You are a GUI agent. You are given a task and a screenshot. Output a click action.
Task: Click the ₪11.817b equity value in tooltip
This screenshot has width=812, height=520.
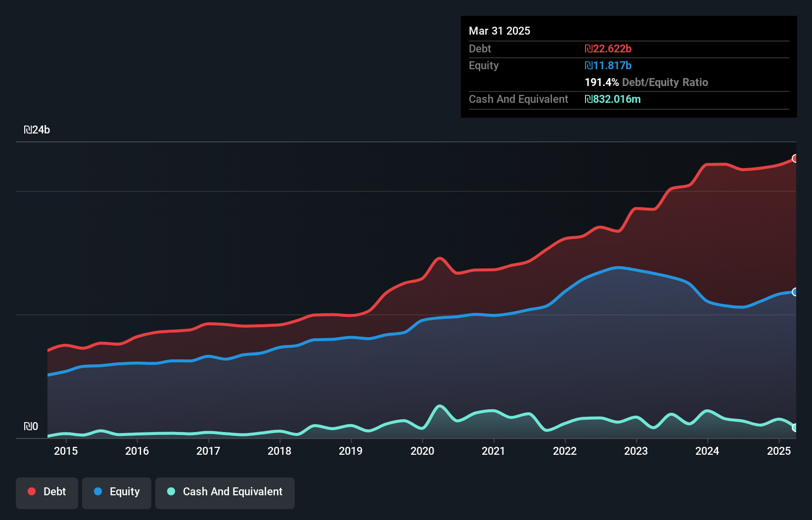coord(608,66)
